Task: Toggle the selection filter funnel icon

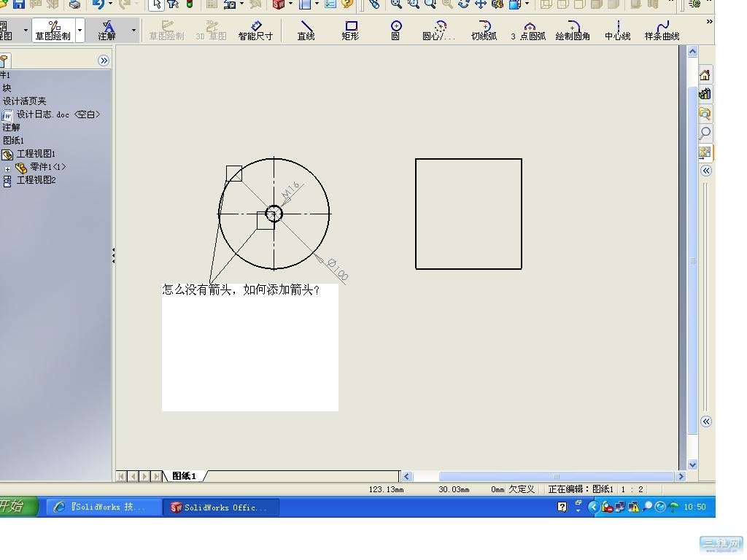Action: tap(172, 4)
